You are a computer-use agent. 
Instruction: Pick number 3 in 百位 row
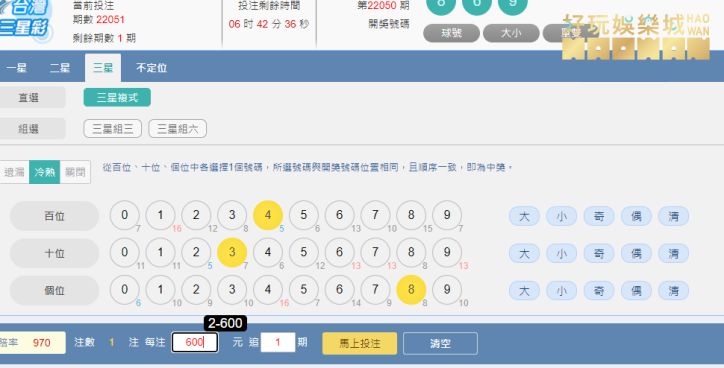coord(232,215)
